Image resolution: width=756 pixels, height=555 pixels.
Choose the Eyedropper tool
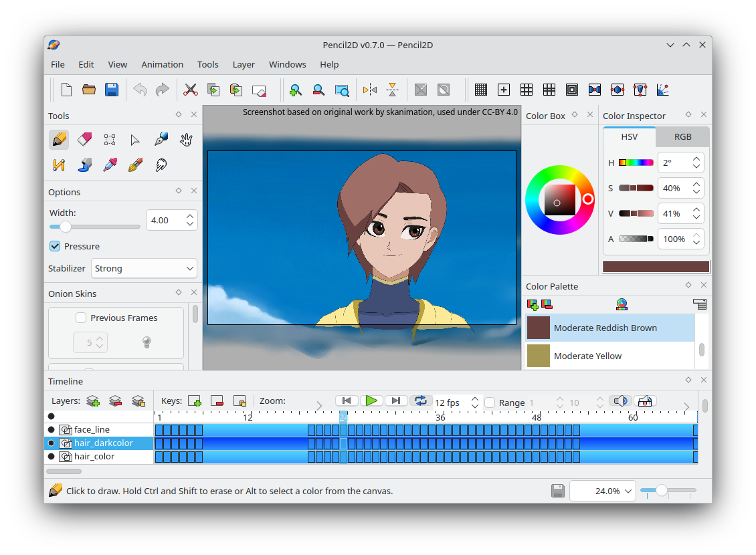(110, 164)
